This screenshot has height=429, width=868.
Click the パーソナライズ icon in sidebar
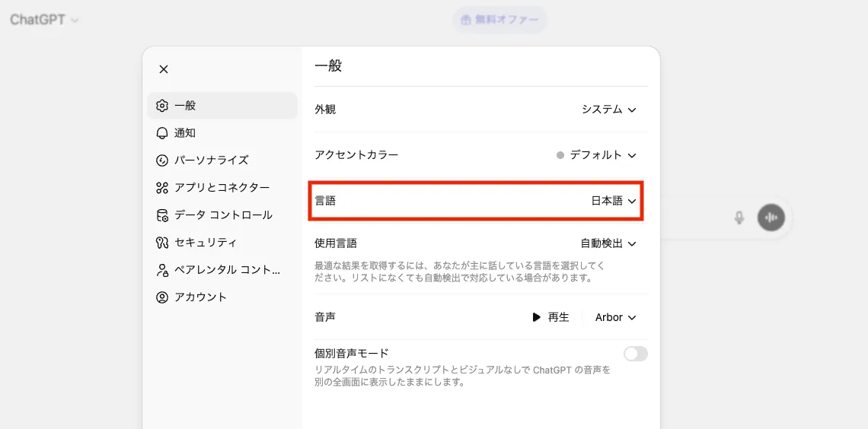click(161, 160)
